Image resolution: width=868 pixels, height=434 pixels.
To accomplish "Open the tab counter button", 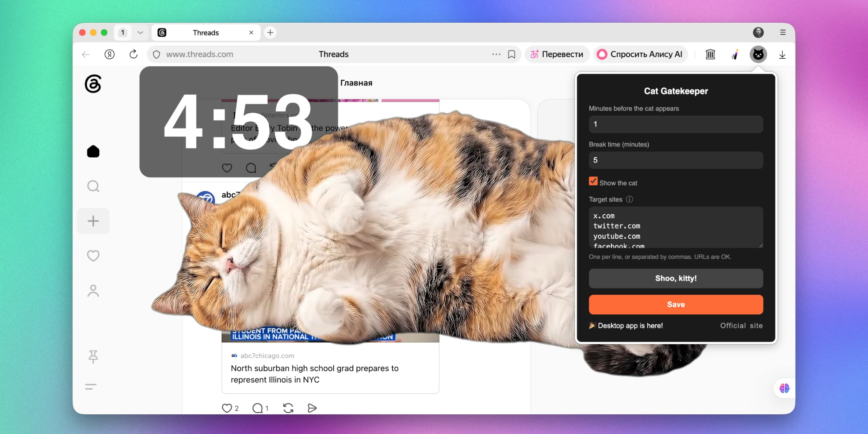I will (x=123, y=33).
